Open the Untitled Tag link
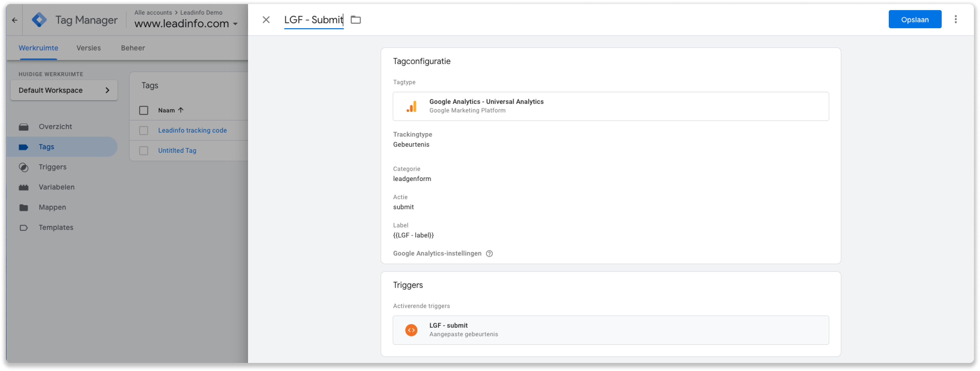This screenshot has width=980, height=371. (177, 151)
